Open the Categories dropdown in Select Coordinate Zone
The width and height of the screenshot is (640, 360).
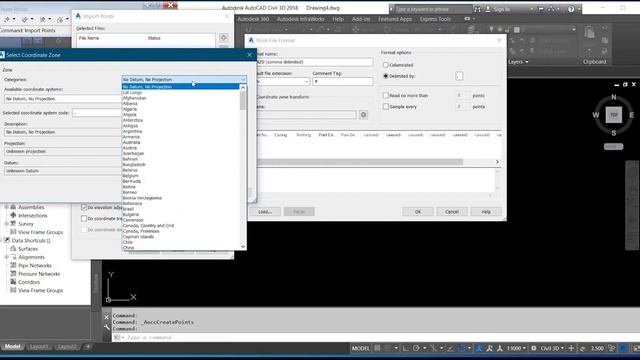pos(184,80)
